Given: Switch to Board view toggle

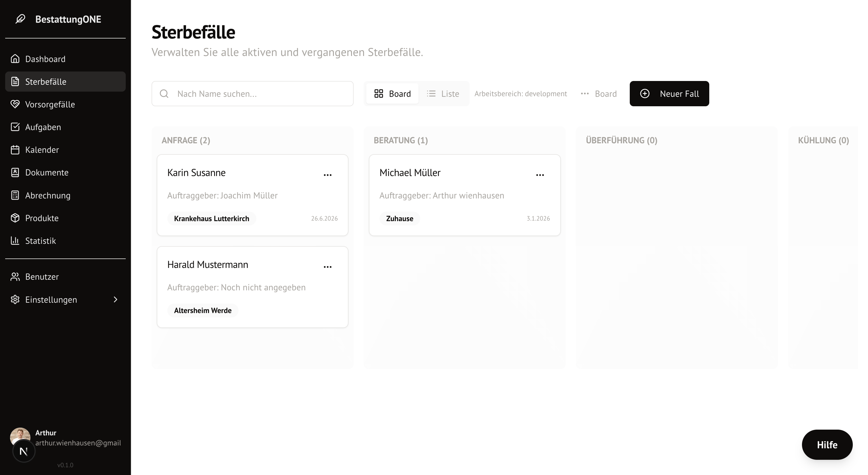Looking at the screenshot, I should 392,93.
